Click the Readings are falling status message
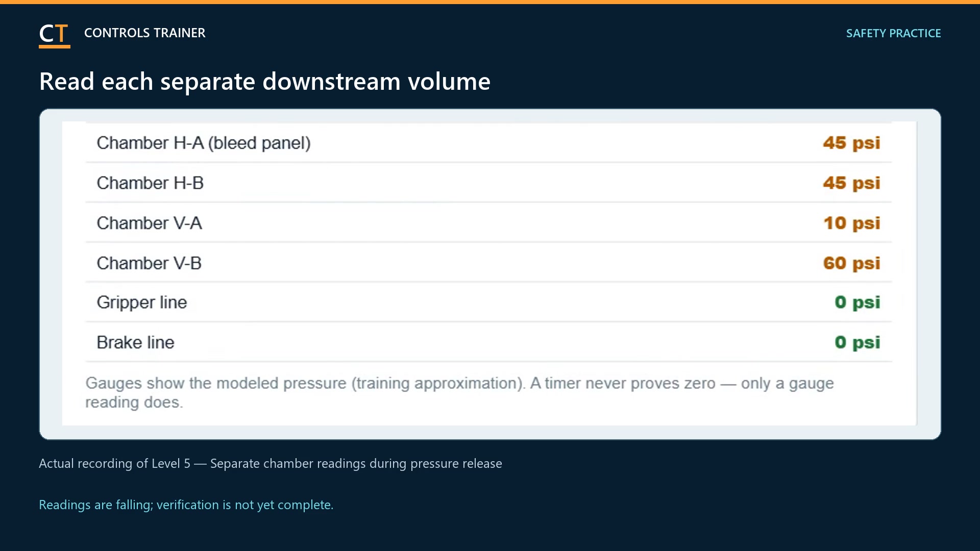The width and height of the screenshot is (980, 551). [x=186, y=505]
